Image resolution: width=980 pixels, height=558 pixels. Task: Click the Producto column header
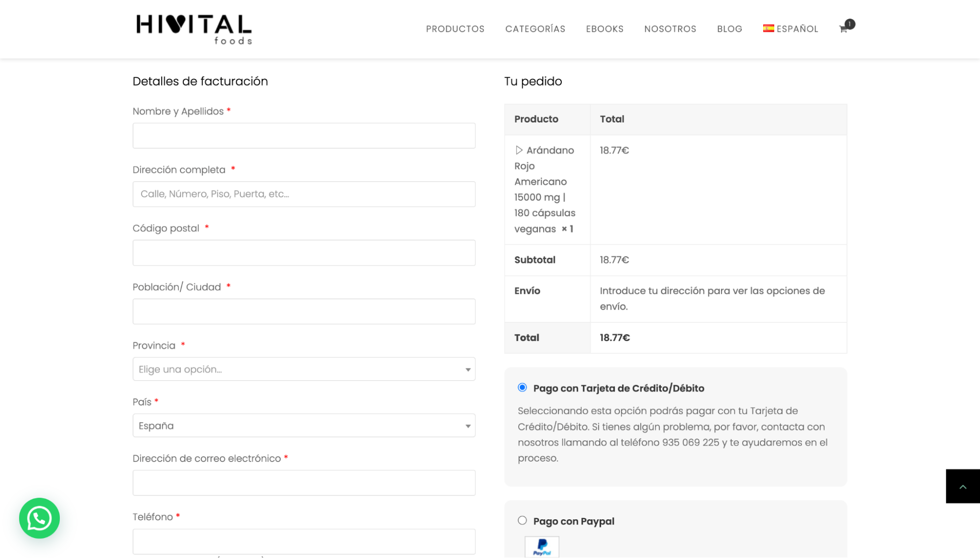point(536,119)
